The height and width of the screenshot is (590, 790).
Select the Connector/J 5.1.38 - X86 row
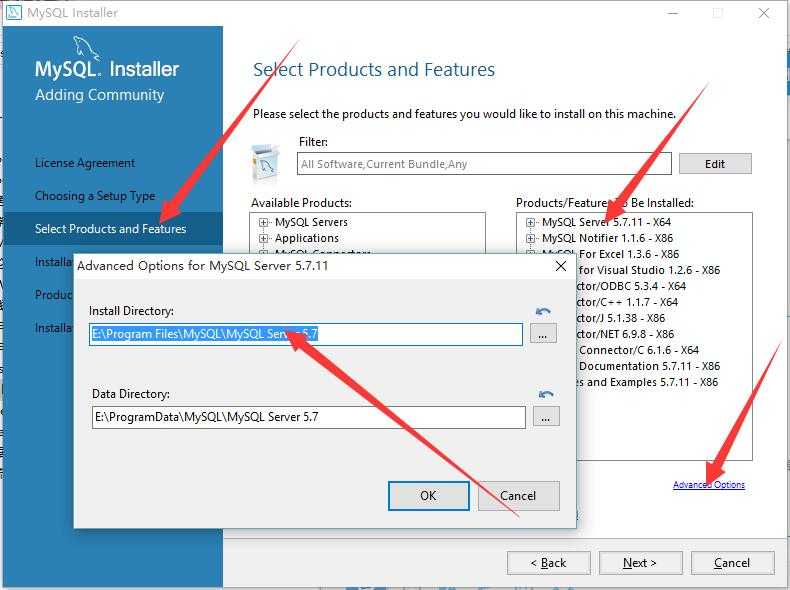[x=621, y=318]
